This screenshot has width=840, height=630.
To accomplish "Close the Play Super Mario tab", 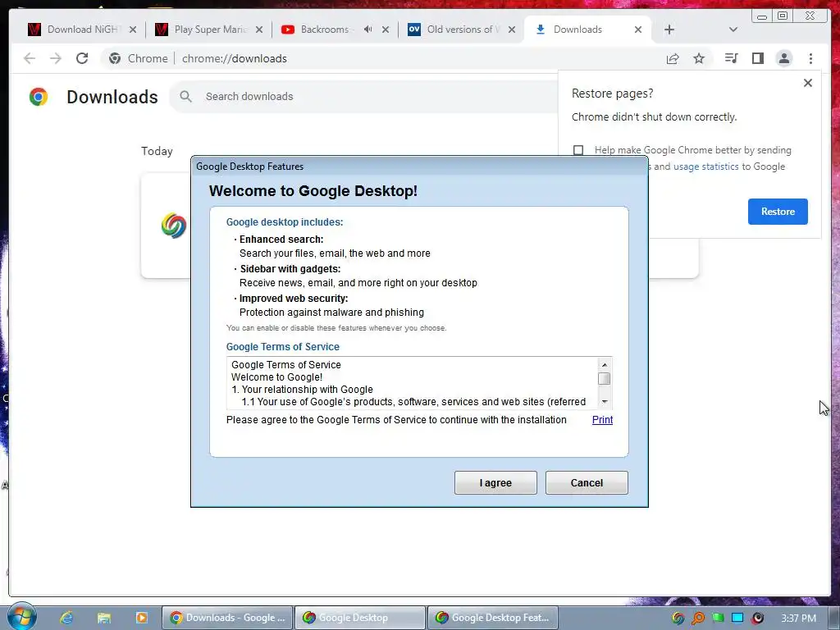I will (259, 30).
